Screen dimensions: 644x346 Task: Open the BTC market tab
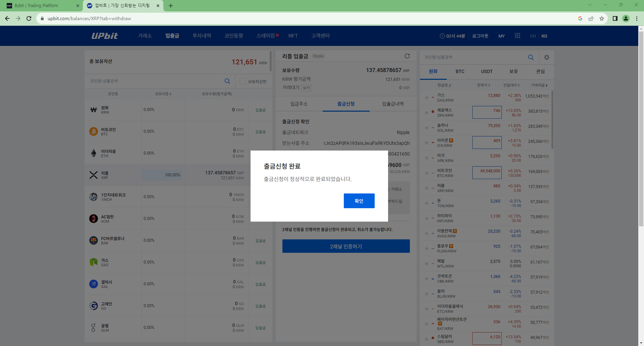460,71
